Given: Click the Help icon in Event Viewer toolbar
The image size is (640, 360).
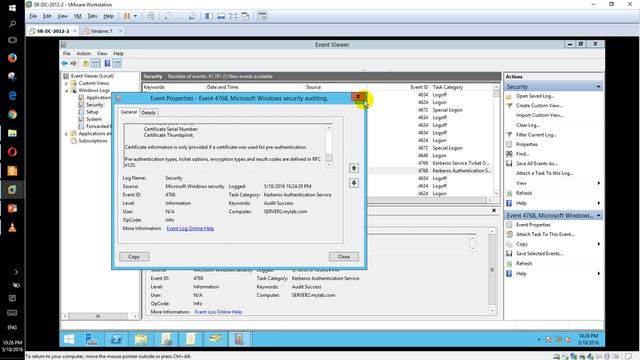Looking at the screenshot, I should 107,63.
